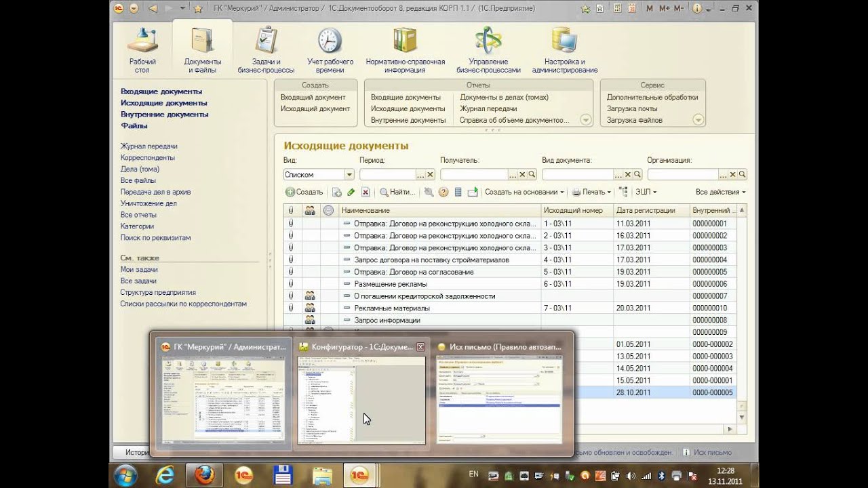
Task: Click Загрузка почты under Сервис
Action: (x=632, y=108)
